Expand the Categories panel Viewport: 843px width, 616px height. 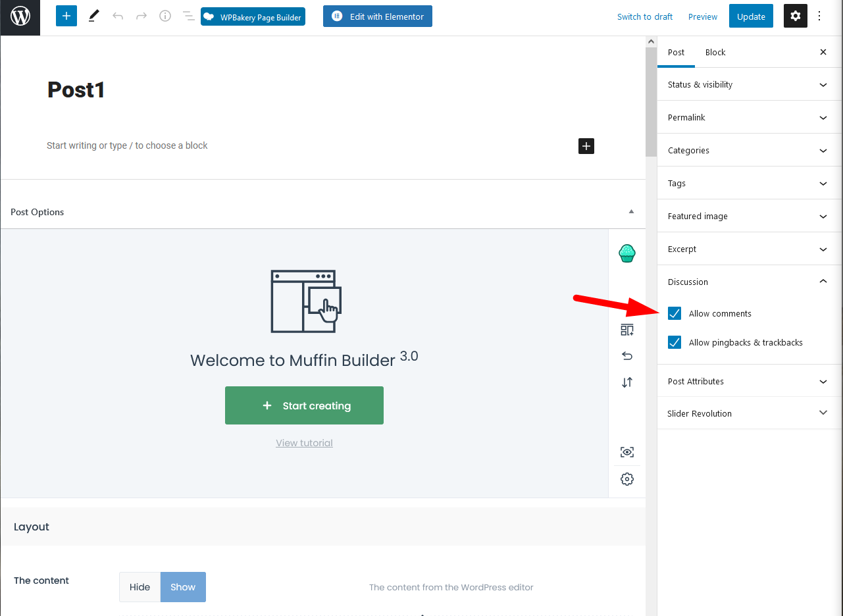[x=750, y=150]
